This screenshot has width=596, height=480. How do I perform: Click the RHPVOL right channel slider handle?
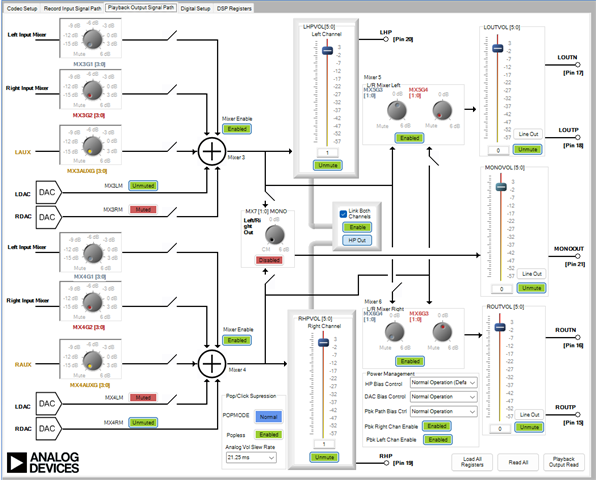[323, 342]
